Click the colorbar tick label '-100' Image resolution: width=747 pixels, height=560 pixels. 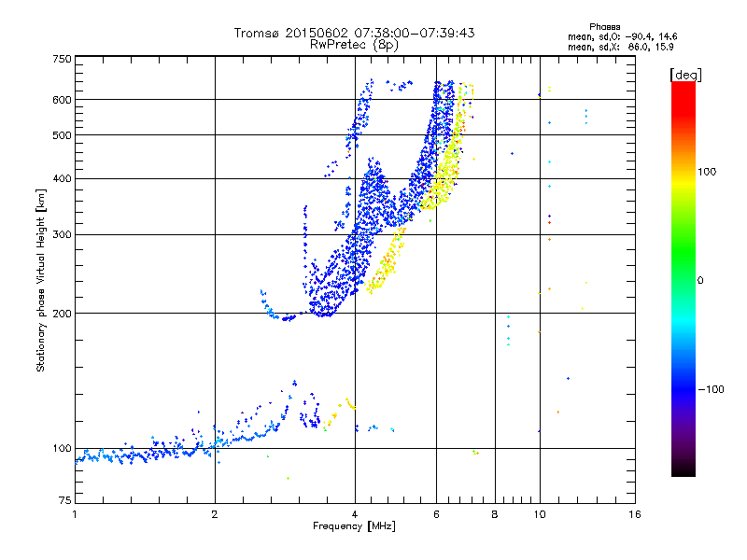pyautogui.click(x=711, y=389)
